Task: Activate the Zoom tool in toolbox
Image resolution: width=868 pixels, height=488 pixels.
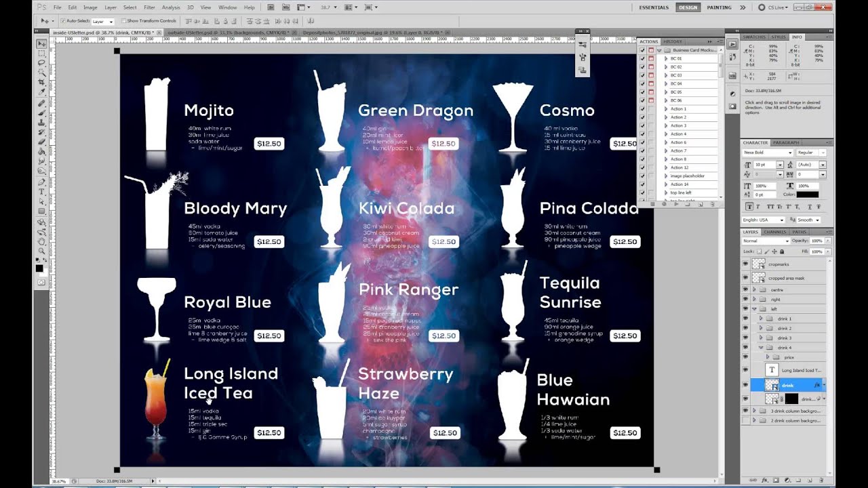Action: click(42, 250)
